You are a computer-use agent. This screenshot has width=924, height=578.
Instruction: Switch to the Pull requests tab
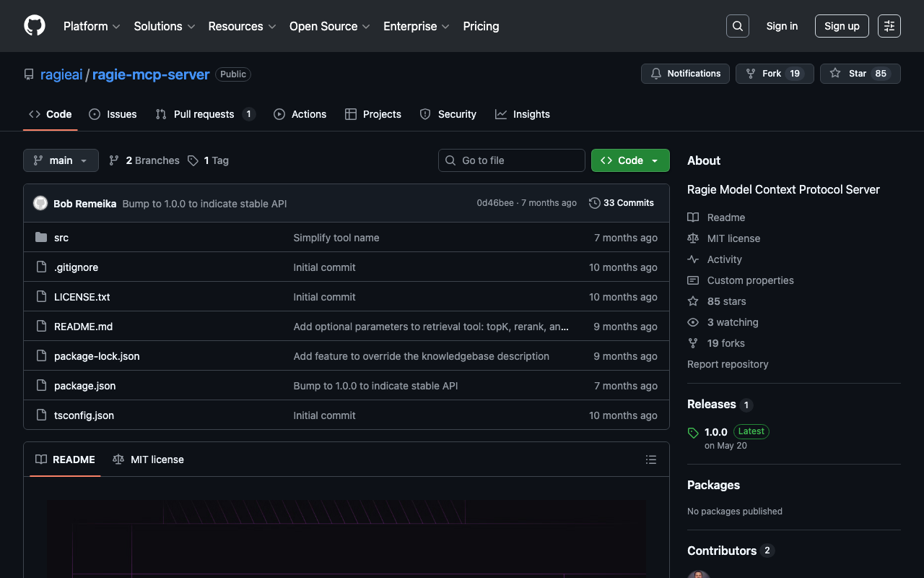tap(204, 114)
